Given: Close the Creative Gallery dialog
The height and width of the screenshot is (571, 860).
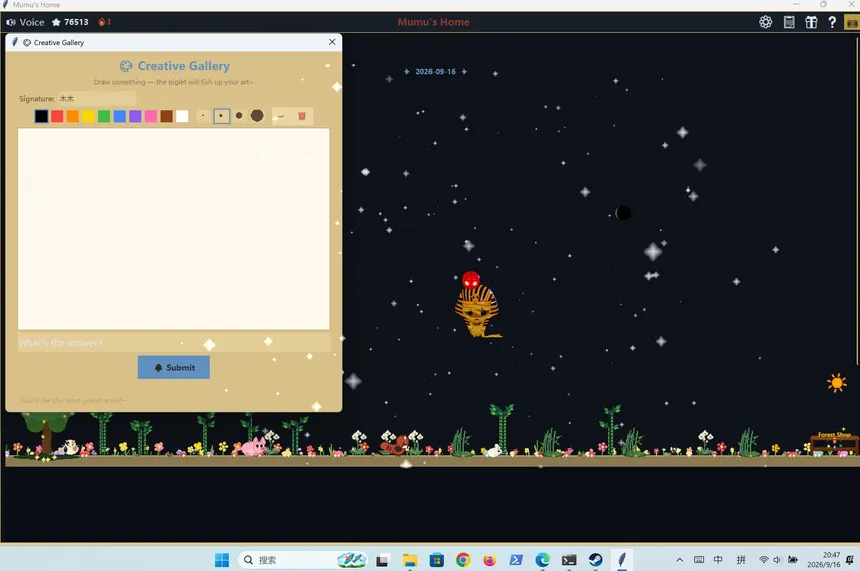Looking at the screenshot, I should pyautogui.click(x=332, y=42).
